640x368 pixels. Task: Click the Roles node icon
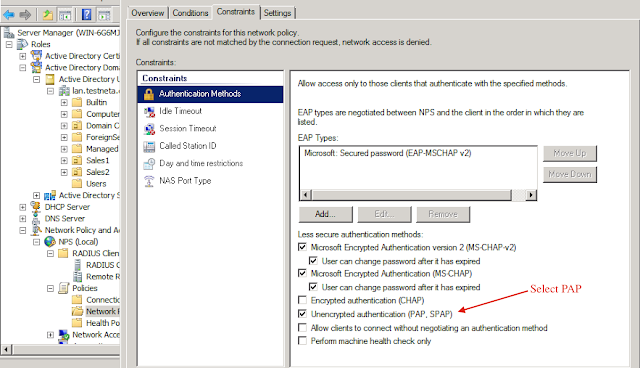point(23,44)
